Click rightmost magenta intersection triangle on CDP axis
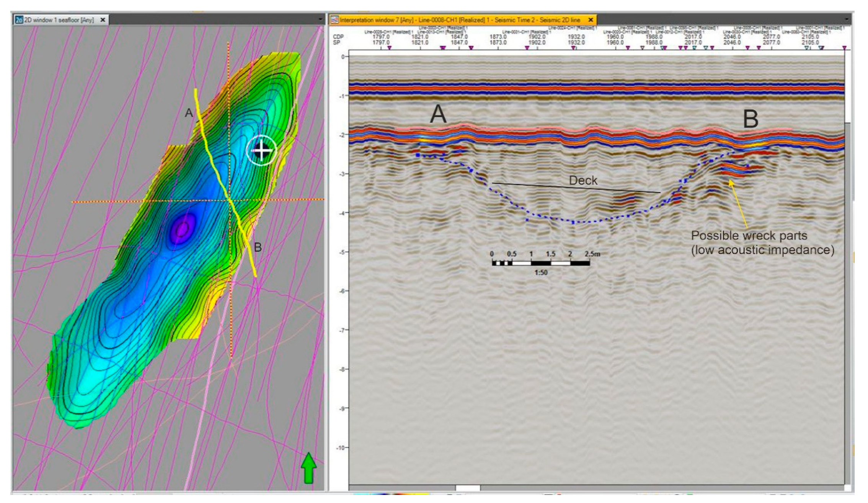868x503 pixels. pyautogui.click(x=844, y=48)
